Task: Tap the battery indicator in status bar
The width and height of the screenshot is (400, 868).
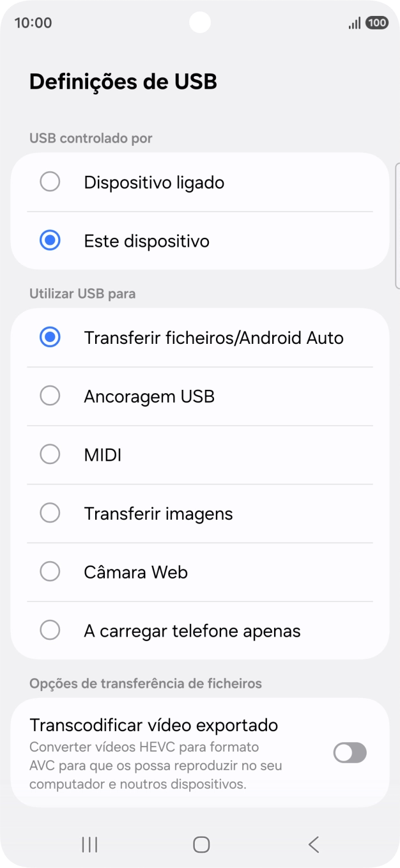Action: (378, 22)
